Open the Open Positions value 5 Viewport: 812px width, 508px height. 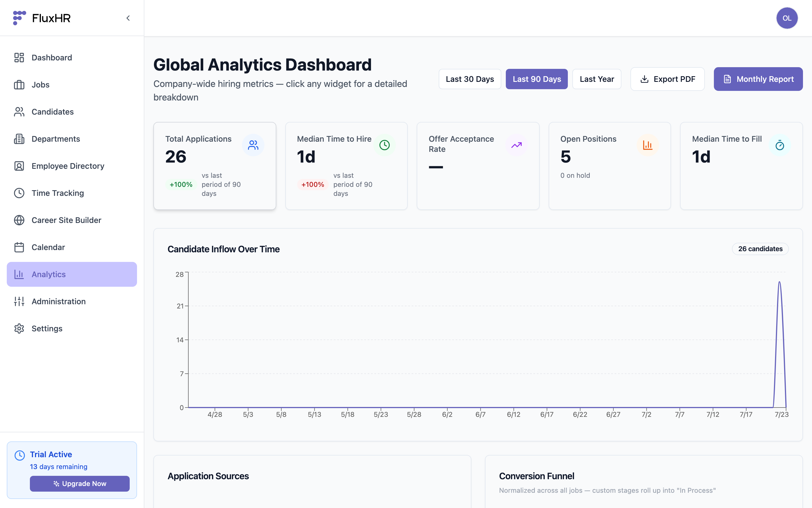pyautogui.click(x=566, y=157)
